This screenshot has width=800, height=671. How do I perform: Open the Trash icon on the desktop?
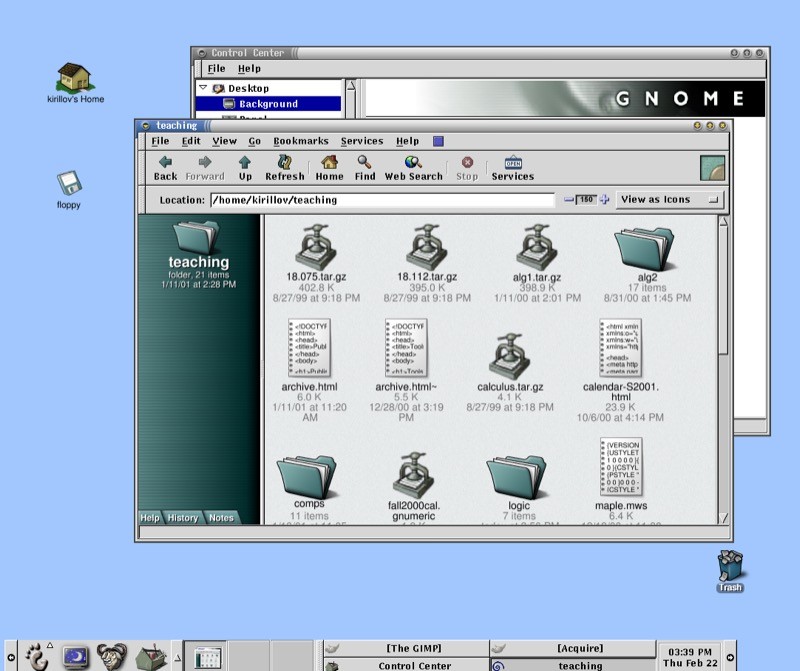pos(729,565)
